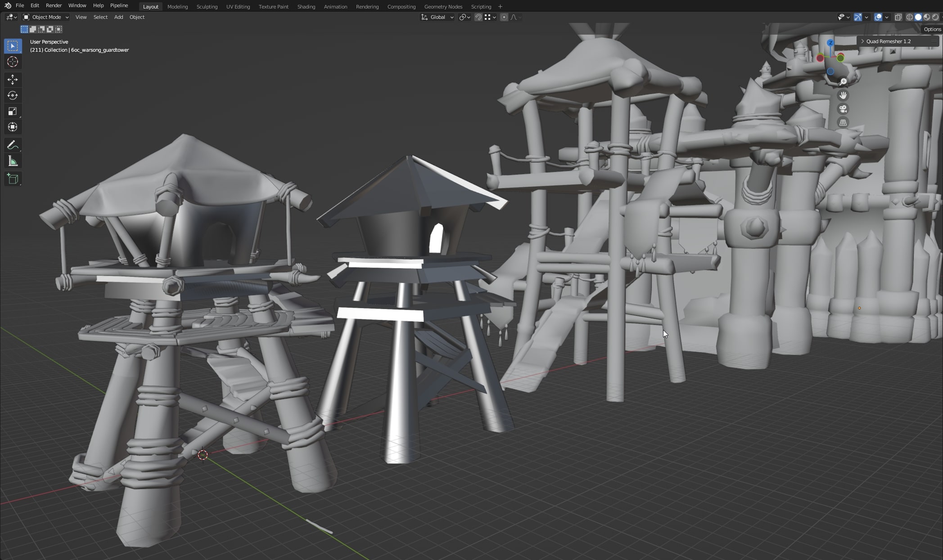Click the camera view icon
The image size is (943, 560).
coord(843,109)
